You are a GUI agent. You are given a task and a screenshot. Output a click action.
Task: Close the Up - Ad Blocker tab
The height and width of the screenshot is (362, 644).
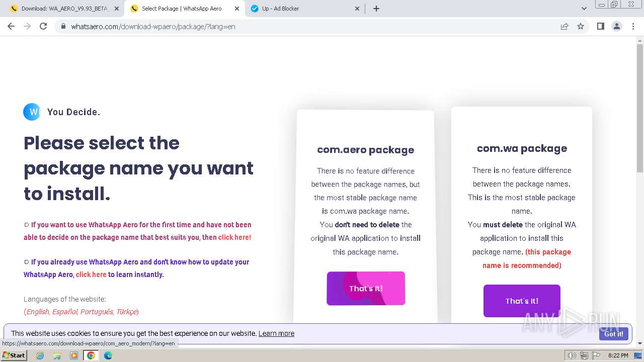pos(357,9)
